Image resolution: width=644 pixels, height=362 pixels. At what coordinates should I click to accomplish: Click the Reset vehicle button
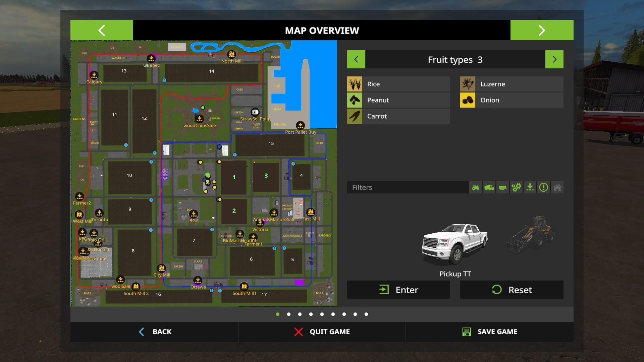[x=512, y=290]
